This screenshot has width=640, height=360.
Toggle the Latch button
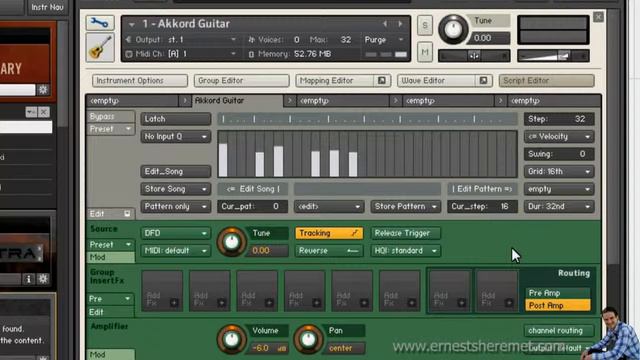176,119
